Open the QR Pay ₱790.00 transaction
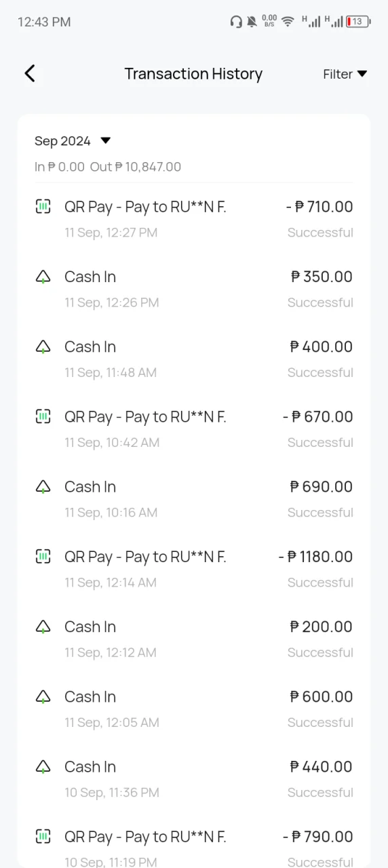 pyautogui.click(x=194, y=846)
